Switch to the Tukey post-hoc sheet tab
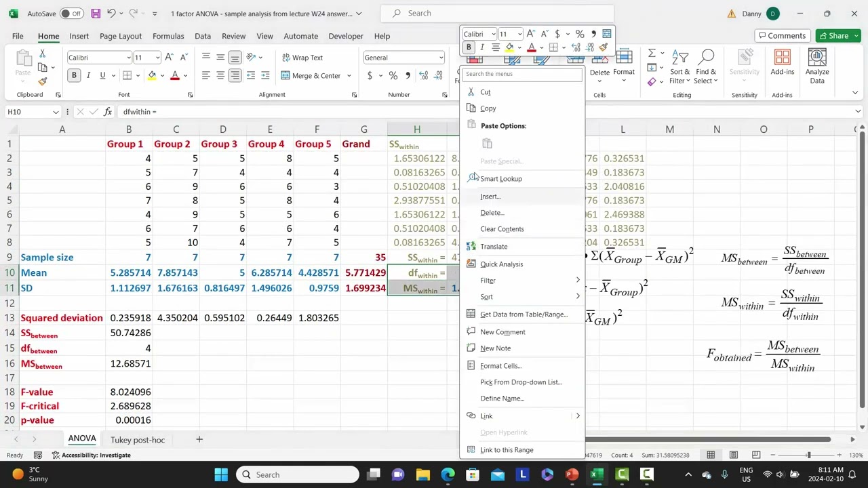 point(138,440)
